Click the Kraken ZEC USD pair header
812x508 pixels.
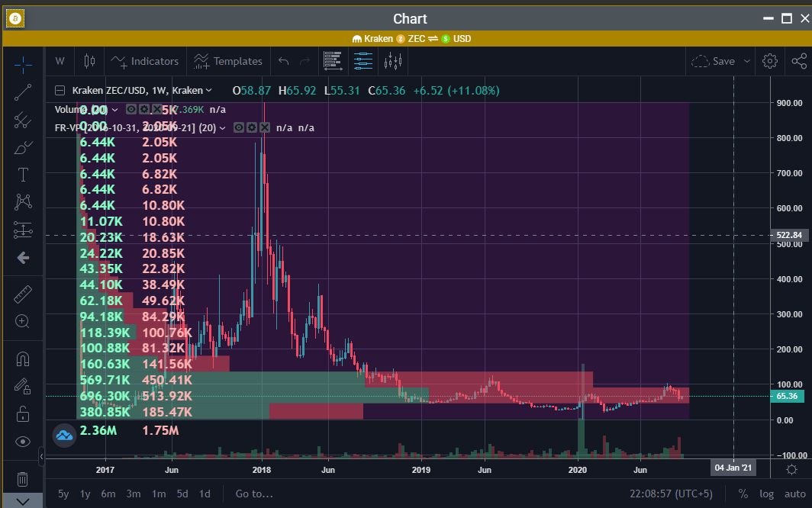pos(411,39)
